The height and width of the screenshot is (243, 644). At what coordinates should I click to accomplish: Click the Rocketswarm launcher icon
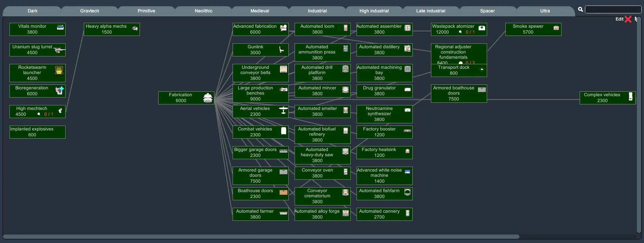point(59,70)
